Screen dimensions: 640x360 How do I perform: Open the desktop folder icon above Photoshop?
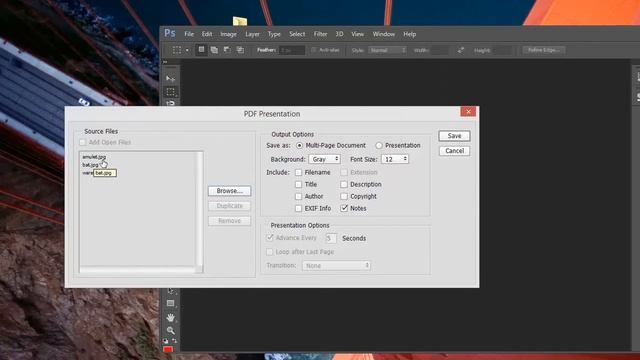click(x=240, y=21)
